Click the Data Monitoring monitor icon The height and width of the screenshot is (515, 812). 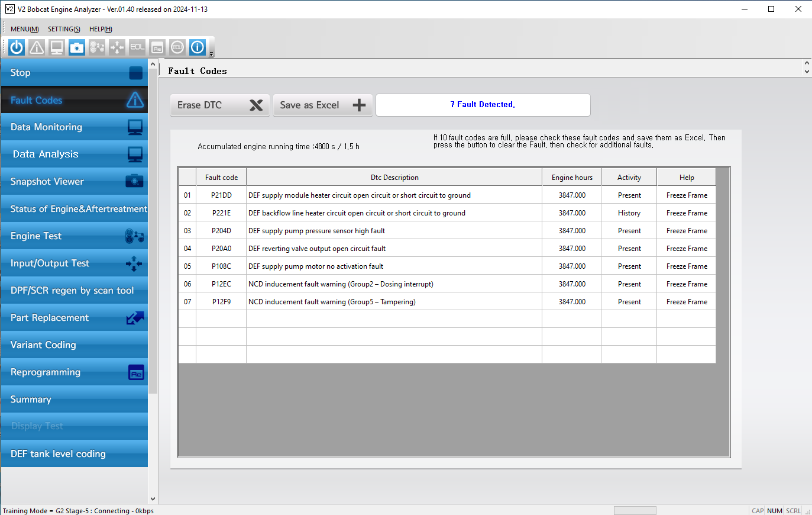click(x=135, y=127)
